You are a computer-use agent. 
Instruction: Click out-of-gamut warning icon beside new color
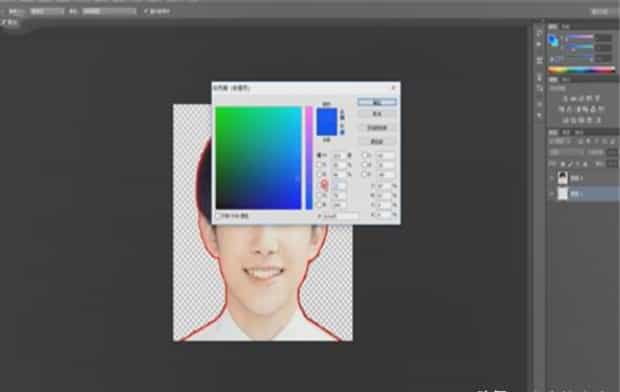342,113
